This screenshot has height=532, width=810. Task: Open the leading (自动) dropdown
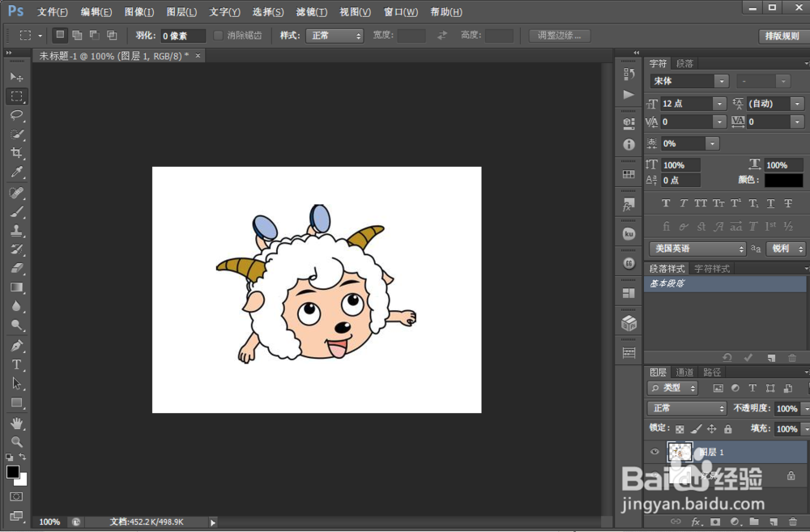pyautogui.click(x=798, y=104)
